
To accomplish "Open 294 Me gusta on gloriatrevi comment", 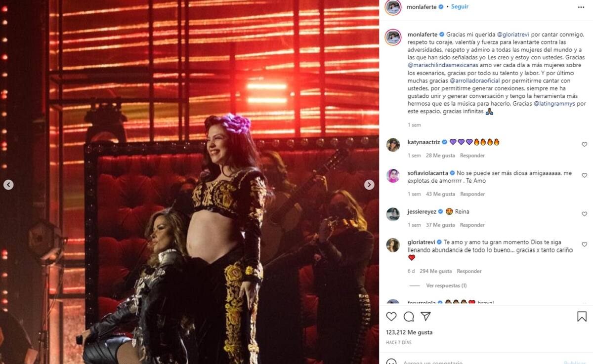I will [x=436, y=271].
